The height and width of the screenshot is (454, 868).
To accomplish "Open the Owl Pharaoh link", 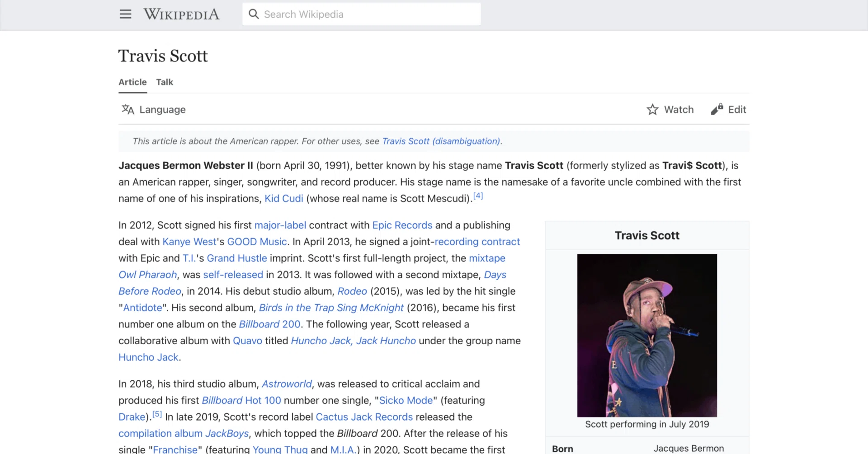I will (147, 275).
